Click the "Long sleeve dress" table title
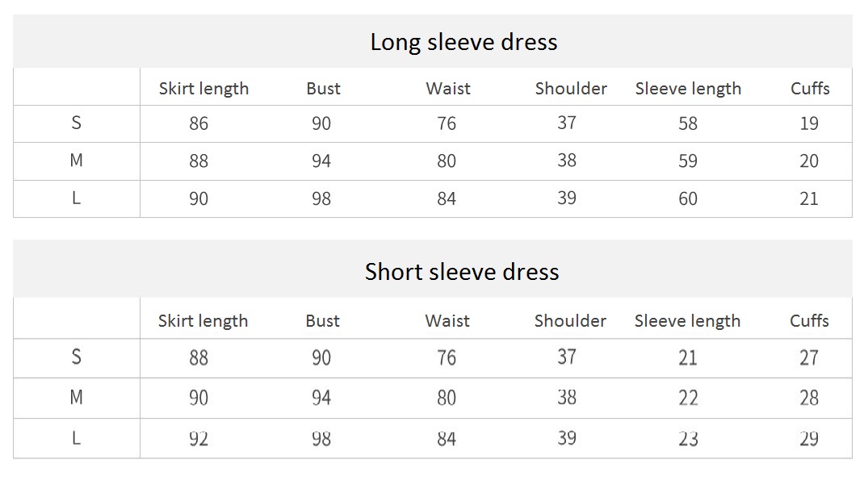The height and width of the screenshot is (480, 868). coord(463,42)
